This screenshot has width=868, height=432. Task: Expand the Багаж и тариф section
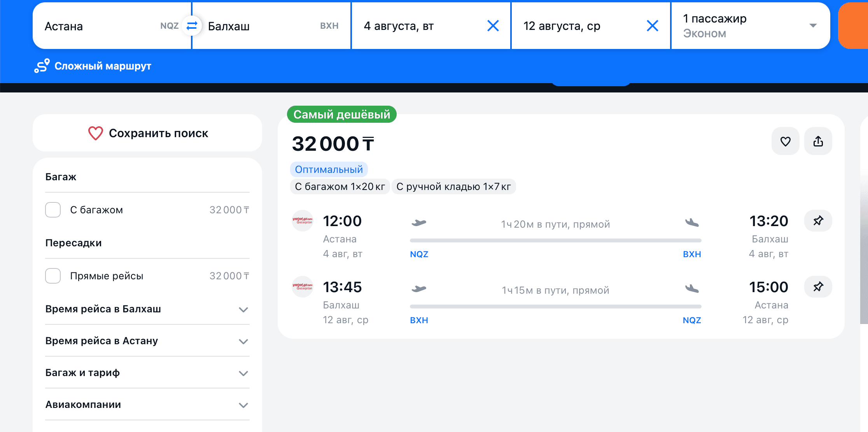click(x=147, y=373)
